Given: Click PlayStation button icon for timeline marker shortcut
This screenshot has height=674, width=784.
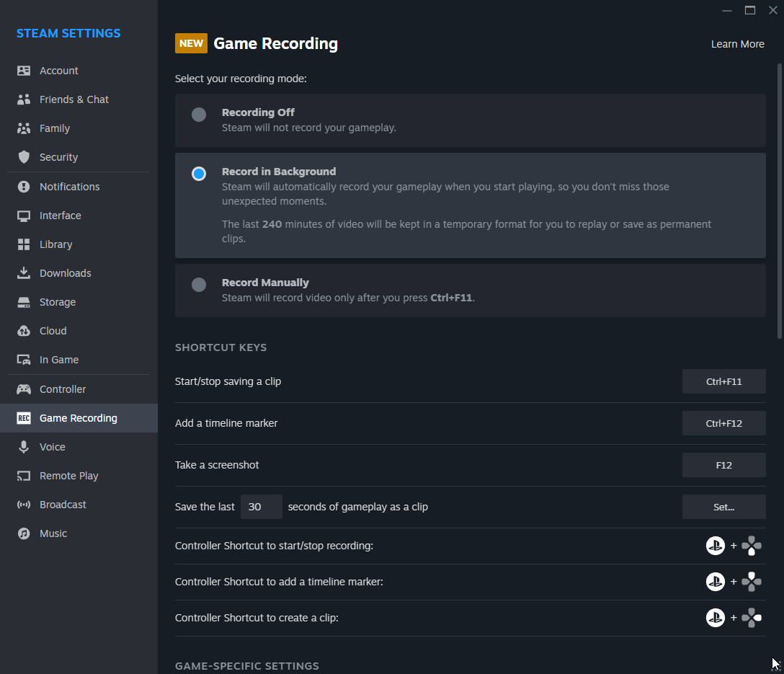Looking at the screenshot, I should coord(715,582).
